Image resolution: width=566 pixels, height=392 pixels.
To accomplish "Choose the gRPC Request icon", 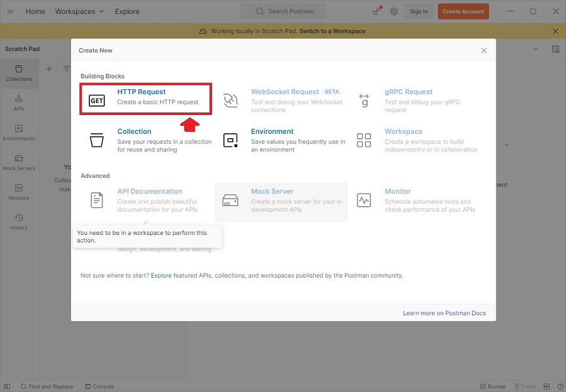I will click(x=364, y=101).
